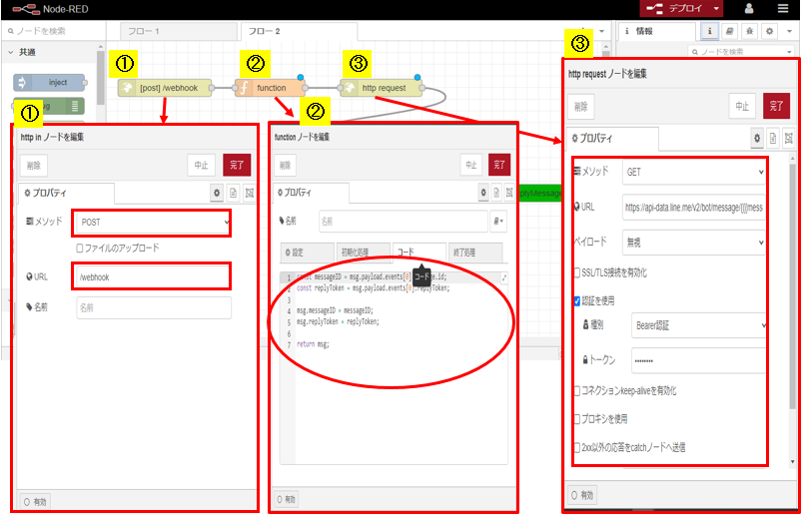This screenshot has width=812, height=518.
Task: Select the http request node on canvas
Action: [382, 88]
